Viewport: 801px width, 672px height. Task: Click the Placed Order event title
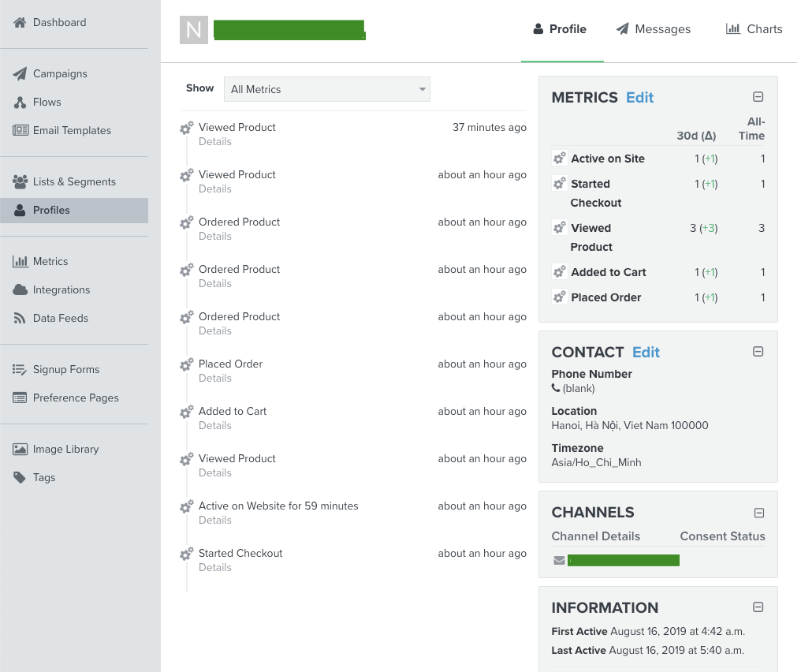[x=230, y=364]
